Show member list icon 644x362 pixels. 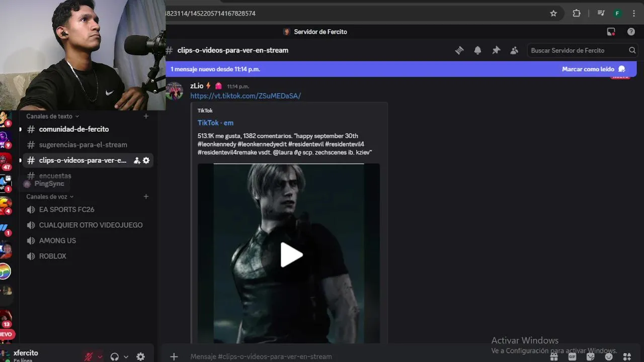click(x=514, y=50)
